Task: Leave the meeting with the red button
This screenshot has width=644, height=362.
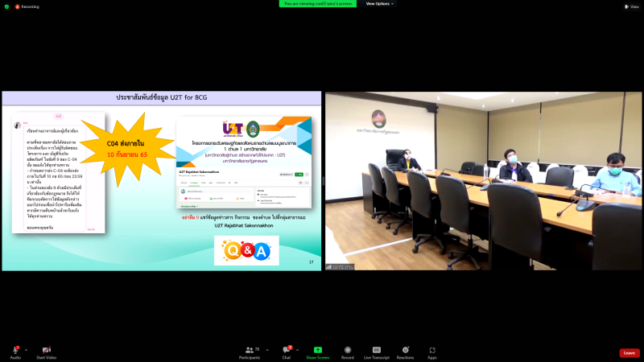Action: point(629,352)
